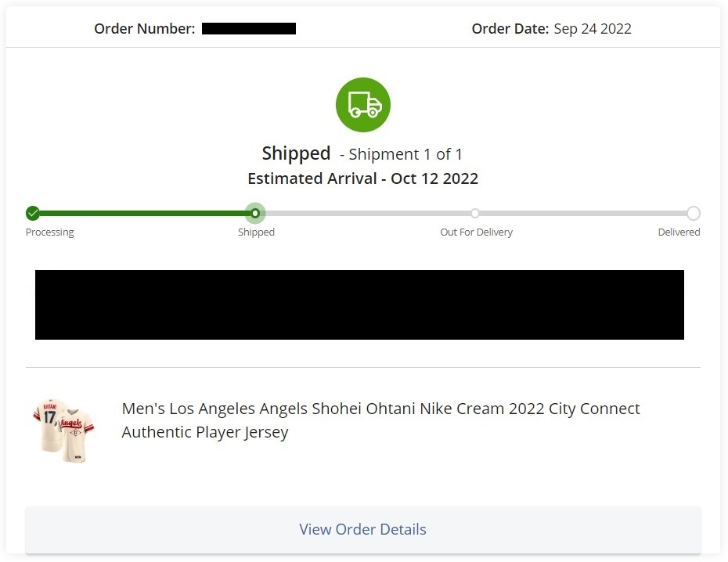Click the green delivery truck icon
728x562 pixels.
(363, 105)
